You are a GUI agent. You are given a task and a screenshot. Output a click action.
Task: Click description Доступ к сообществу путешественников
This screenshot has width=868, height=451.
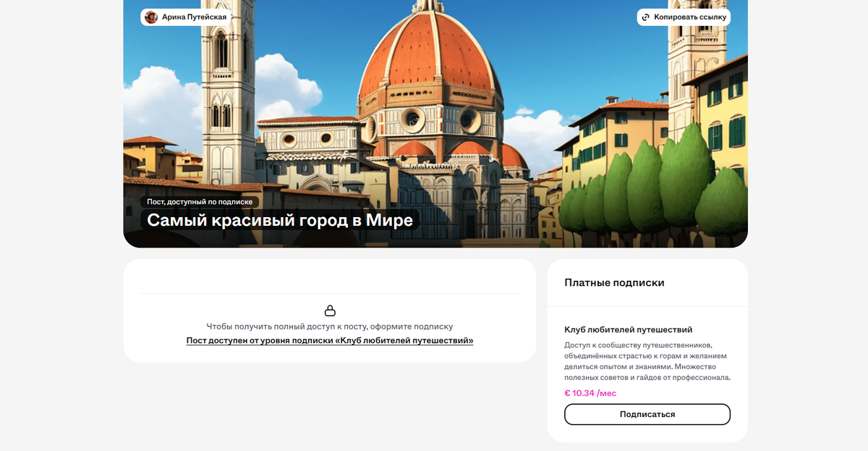pyautogui.click(x=647, y=361)
